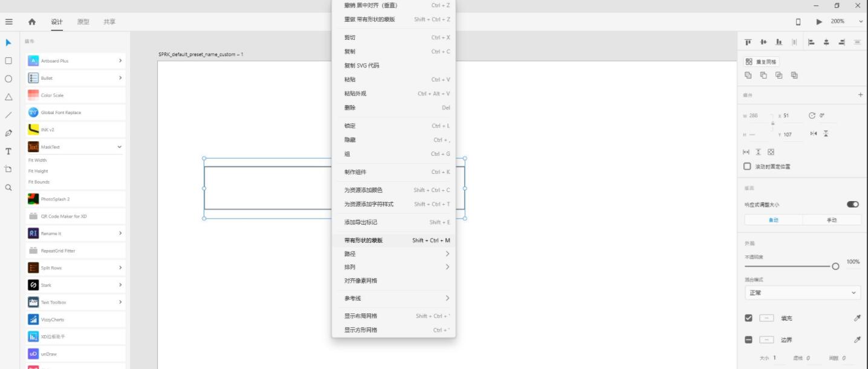Toggle the 边界 border checkbox
The image size is (868, 369).
750,339
